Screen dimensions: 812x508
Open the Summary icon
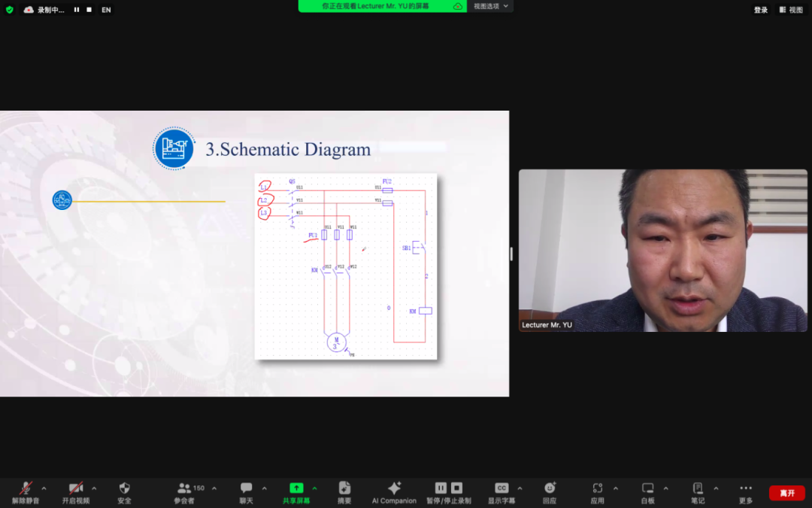click(344, 488)
